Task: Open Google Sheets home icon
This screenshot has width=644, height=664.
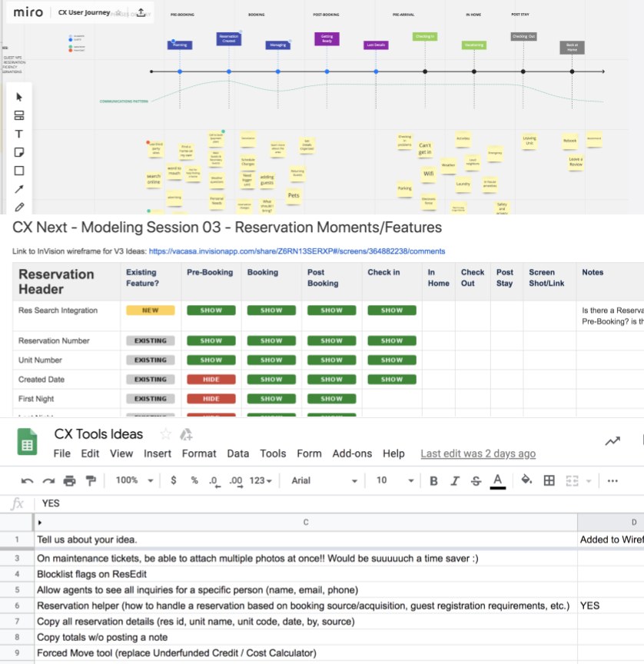Action: tap(27, 442)
